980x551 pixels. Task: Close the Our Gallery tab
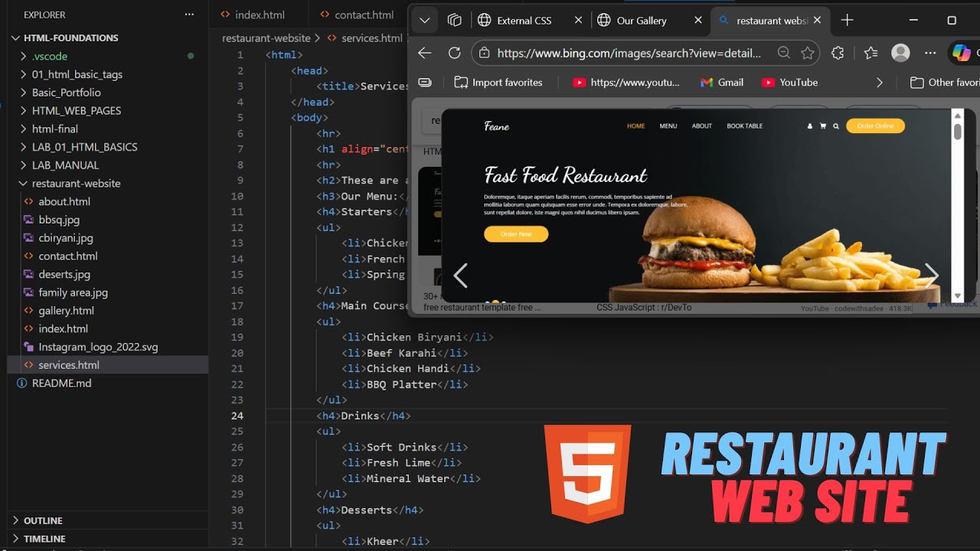697,21
